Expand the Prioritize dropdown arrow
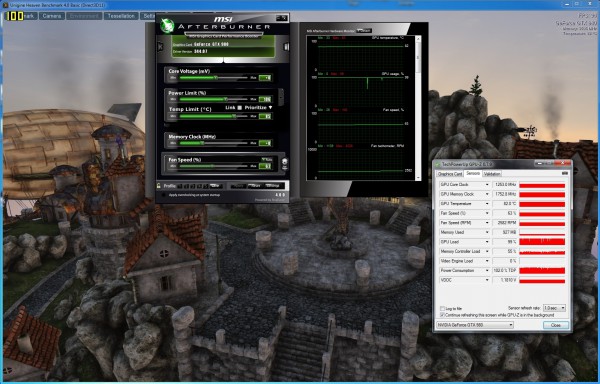 (271, 107)
